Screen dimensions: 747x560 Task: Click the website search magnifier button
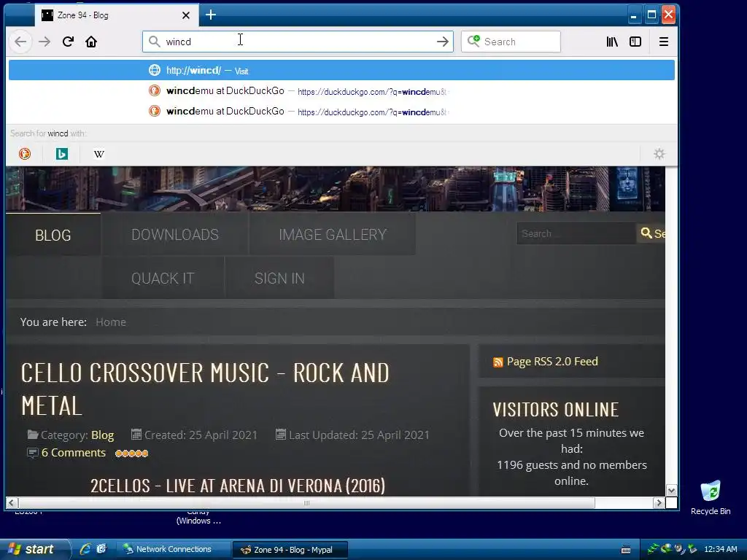pos(651,233)
